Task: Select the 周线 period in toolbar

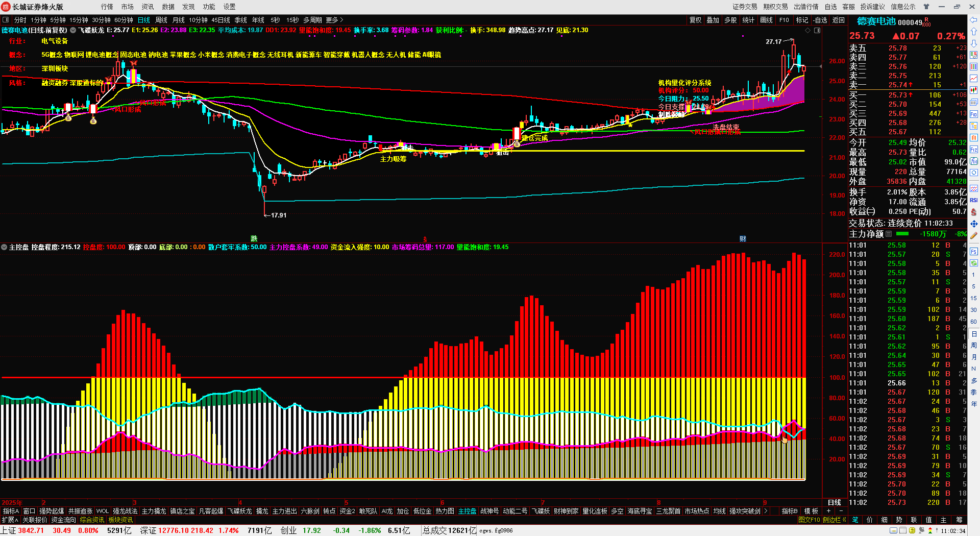Action: [161, 20]
